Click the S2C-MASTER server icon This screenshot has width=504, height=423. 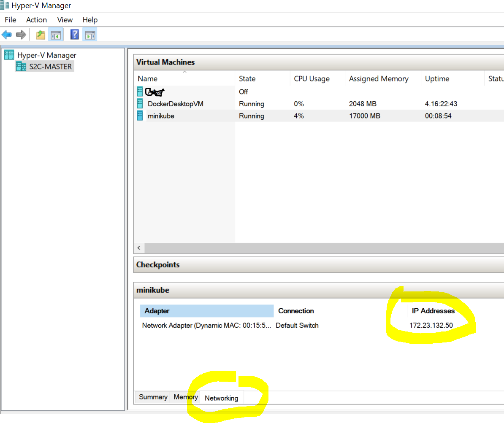click(21, 67)
